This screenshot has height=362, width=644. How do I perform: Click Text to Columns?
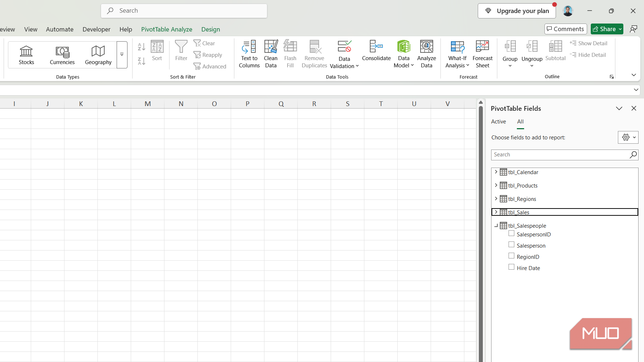tap(249, 54)
